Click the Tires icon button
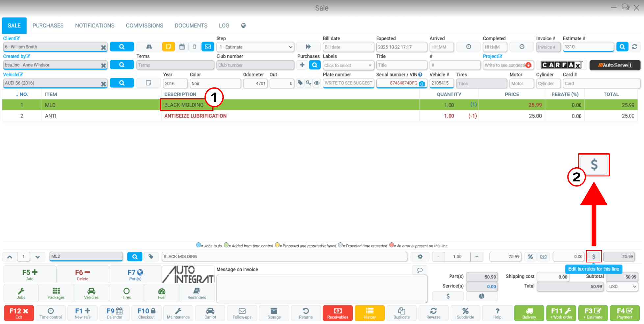The image size is (644, 324). 126,293
